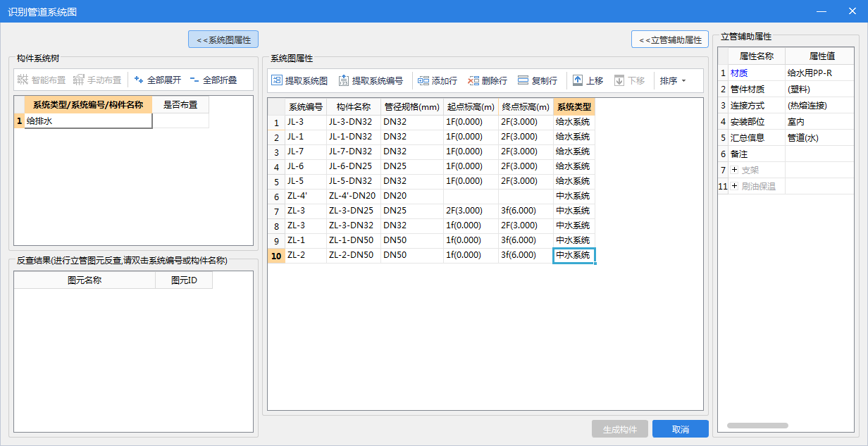Image resolution: width=868 pixels, height=446 pixels.
Task: Click the 提取系统编号 extract number icon
Action: tap(345, 81)
